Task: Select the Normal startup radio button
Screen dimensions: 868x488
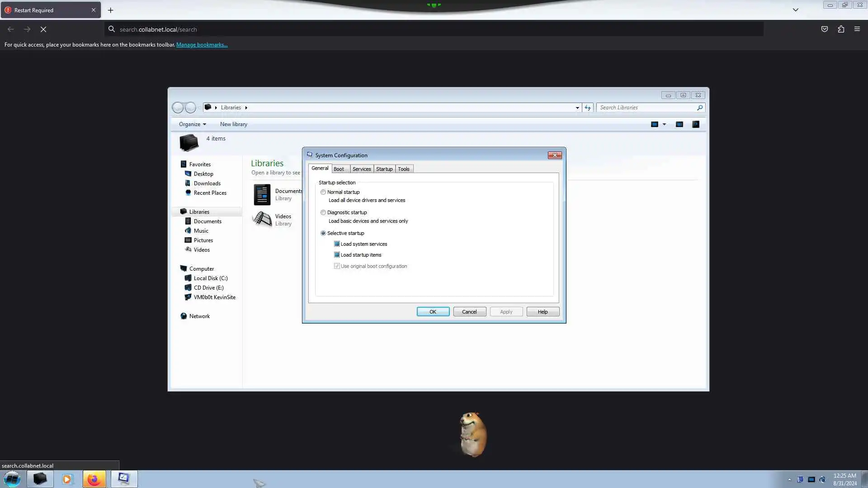Action: coord(323,192)
